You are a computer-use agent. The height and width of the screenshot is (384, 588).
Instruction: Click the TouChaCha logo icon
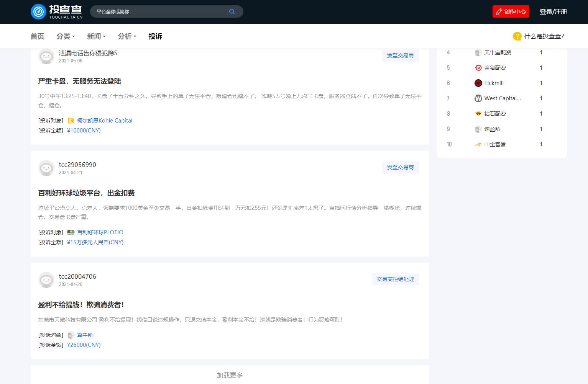(x=38, y=12)
